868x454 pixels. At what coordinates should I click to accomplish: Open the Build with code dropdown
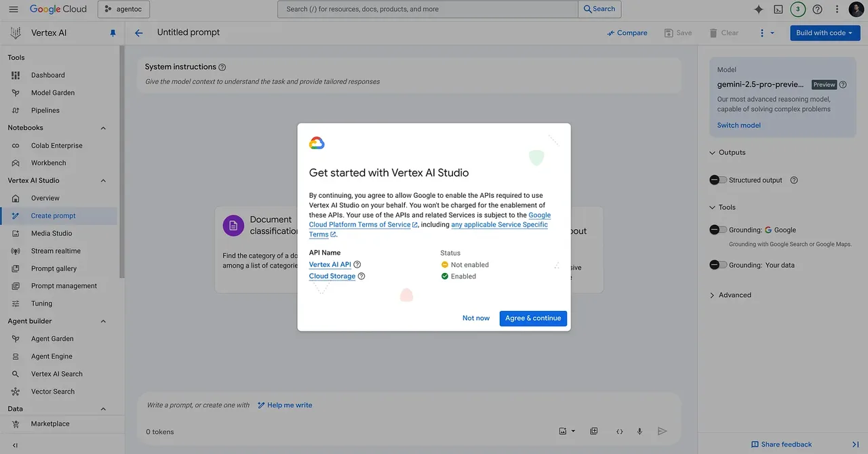[825, 33]
